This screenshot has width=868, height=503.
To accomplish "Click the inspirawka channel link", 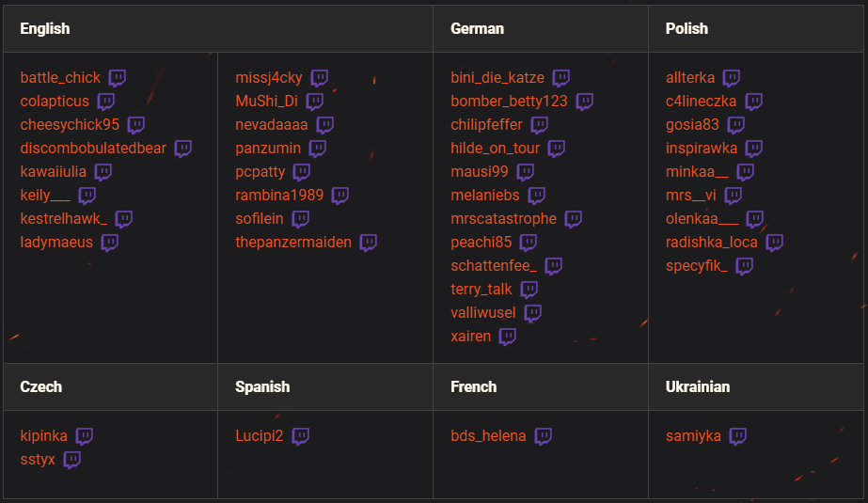I will (702, 149).
